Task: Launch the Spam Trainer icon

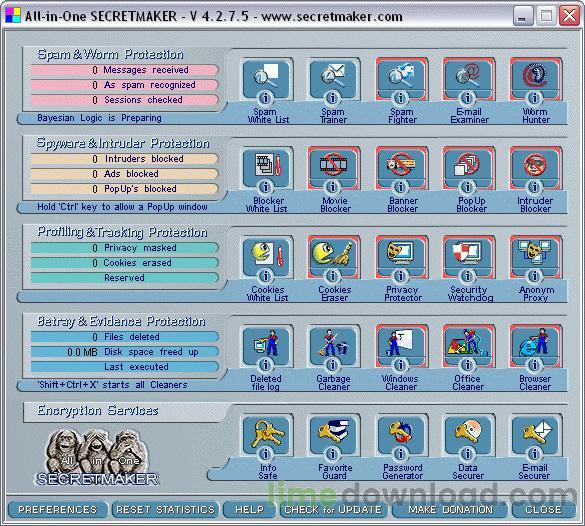Action: click(333, 78)
